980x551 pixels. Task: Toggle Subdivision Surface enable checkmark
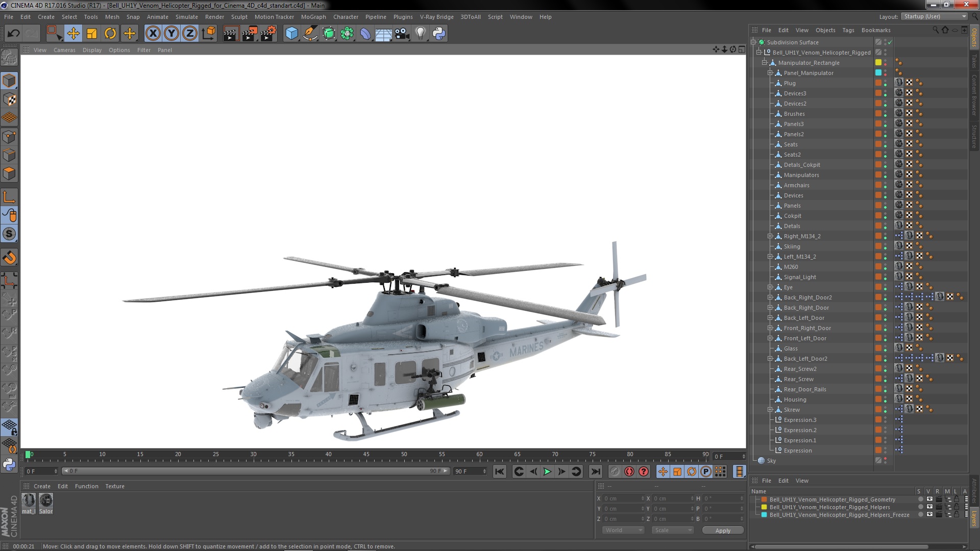(x=890, y=42)
